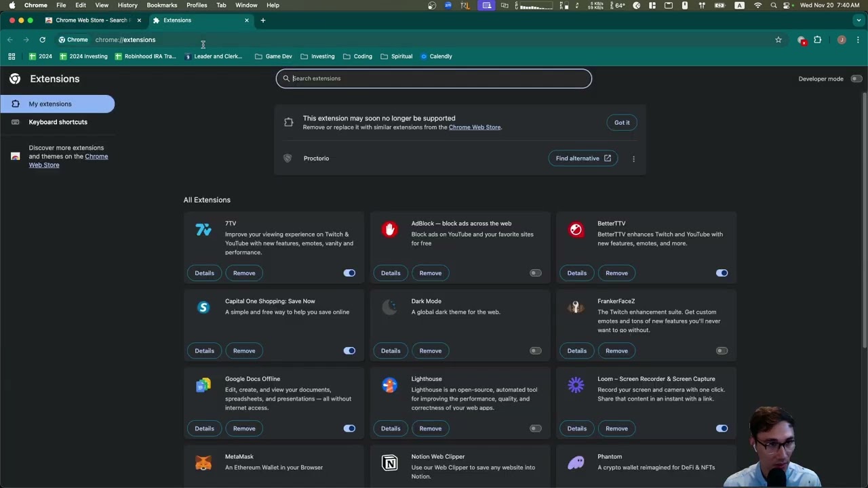Open the Coding bookmarks folder
This screenshot has width=868, height=488.
point(357,56)
